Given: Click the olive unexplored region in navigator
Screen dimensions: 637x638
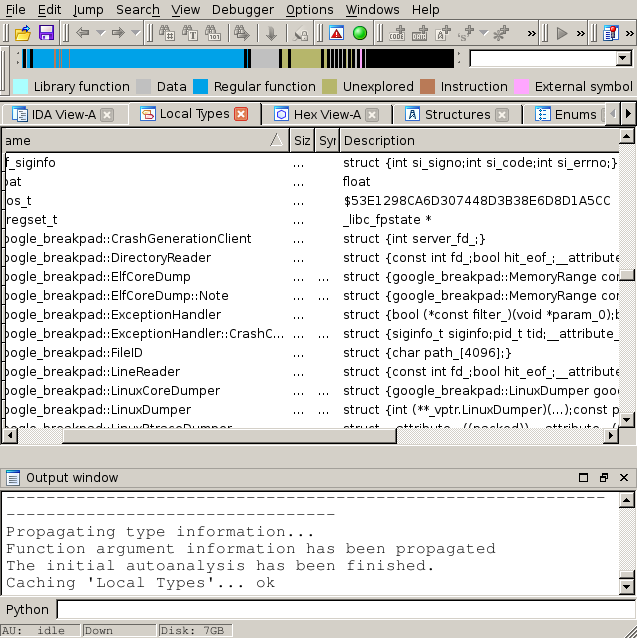Looking at the screenshot, I should [305, 58].
